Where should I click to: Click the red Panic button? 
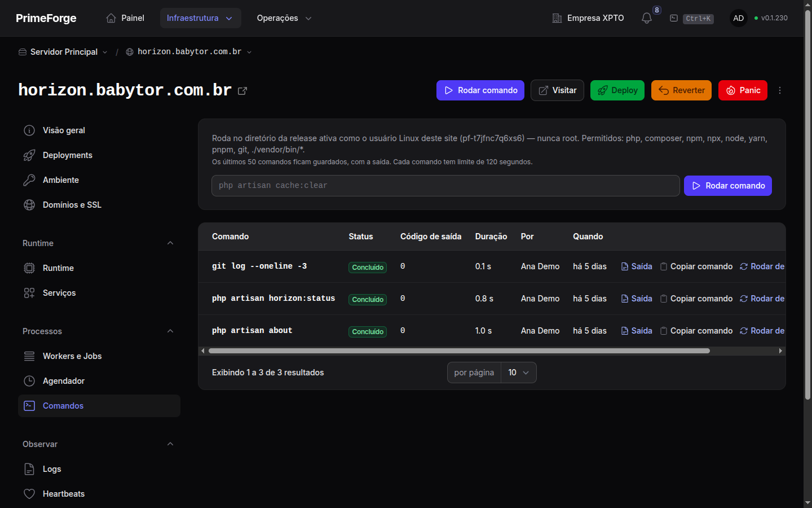[743, 90]
